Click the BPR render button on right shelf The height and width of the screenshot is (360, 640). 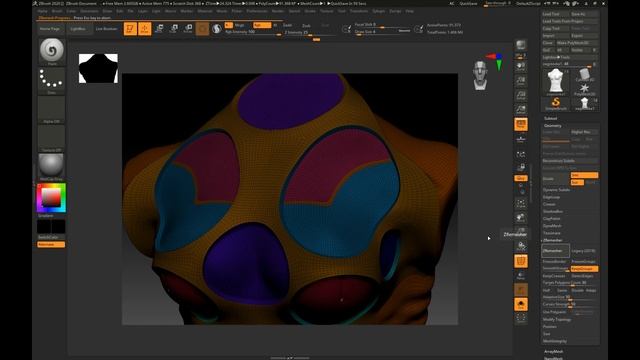click(x=521, y=46)
